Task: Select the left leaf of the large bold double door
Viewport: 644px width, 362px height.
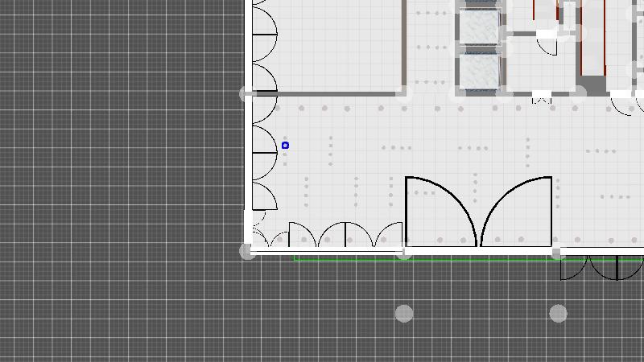Action: 439,209
